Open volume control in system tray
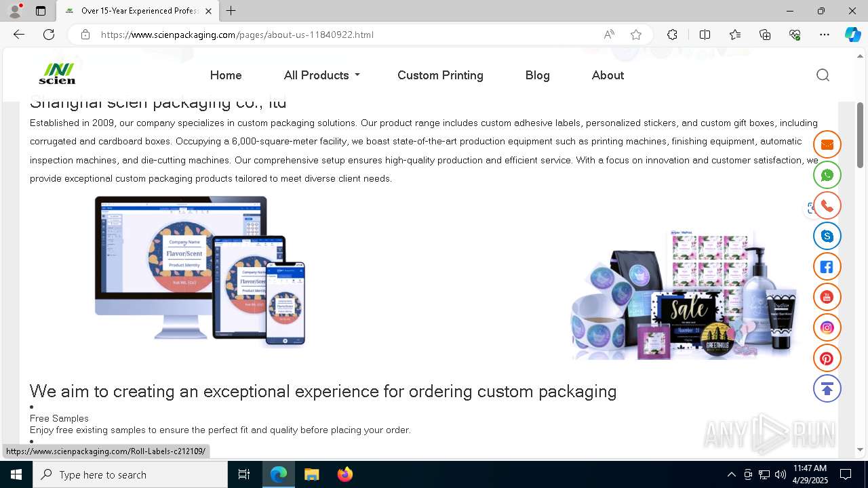Viewport: 868px width, 488px height. point(781,474)
